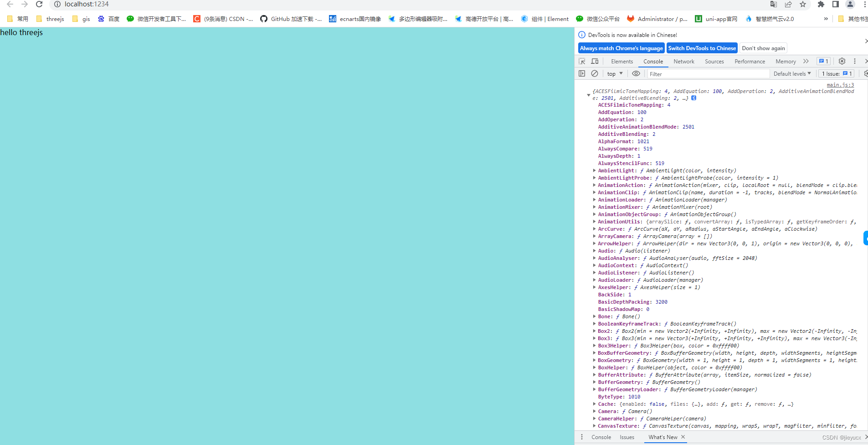Viewport: 868px width, 445px height.
Task: Expand the BoxGeometry entry
Action: tap(594, 360)
